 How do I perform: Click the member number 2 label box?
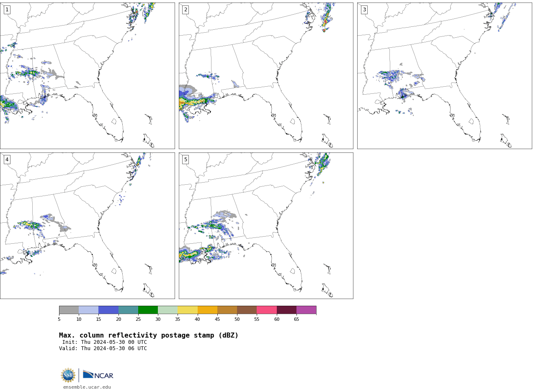(186, 10)
